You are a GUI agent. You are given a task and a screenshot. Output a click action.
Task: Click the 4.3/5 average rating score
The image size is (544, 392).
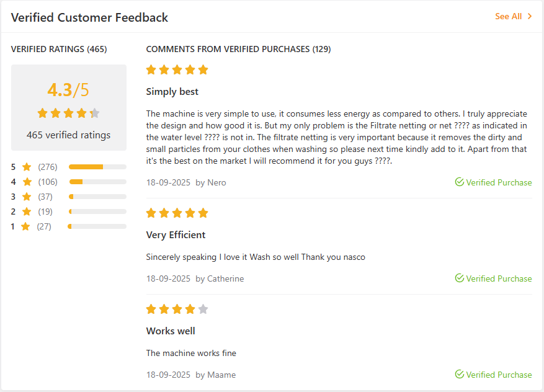[68, 90]
